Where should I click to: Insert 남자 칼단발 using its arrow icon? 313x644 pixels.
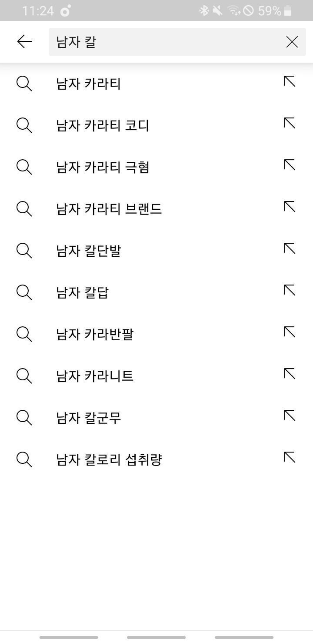tap(290, 248)
